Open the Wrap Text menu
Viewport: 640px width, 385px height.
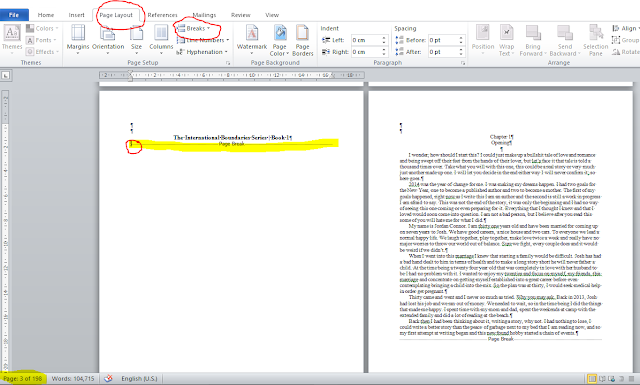tap(507, 39)
